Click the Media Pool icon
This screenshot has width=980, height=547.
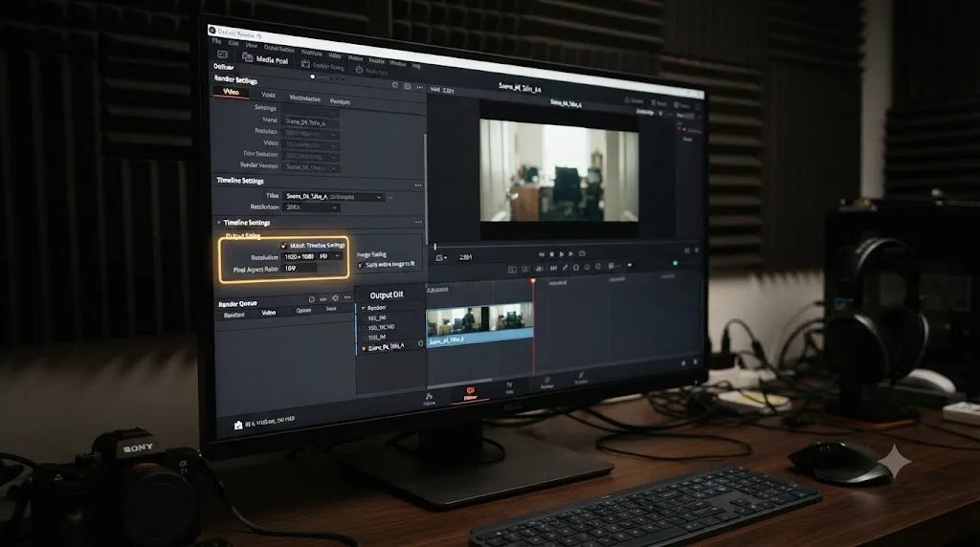[x=248, y=57]
